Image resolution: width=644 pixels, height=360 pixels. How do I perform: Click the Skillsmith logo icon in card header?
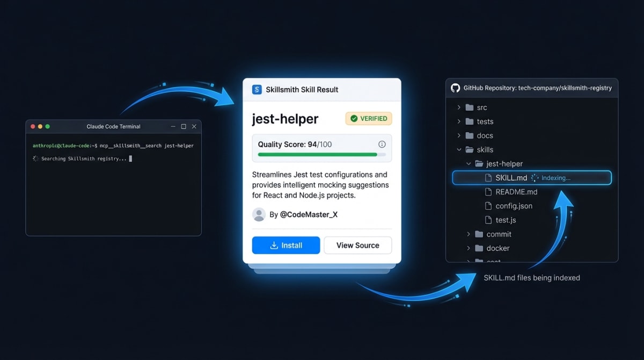click(x=257, y=90)
